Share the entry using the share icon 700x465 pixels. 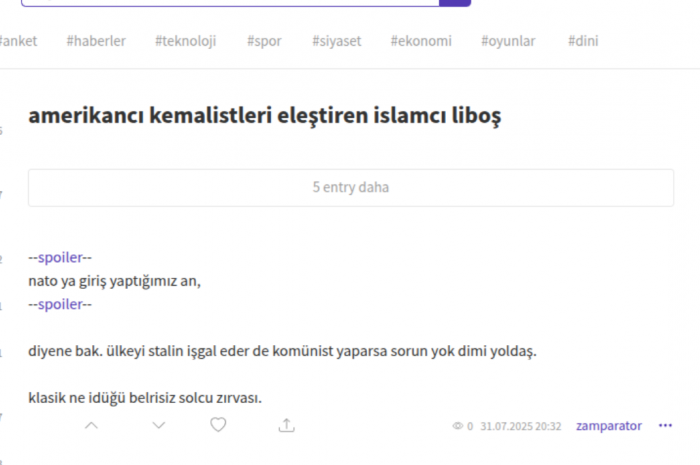287,425
